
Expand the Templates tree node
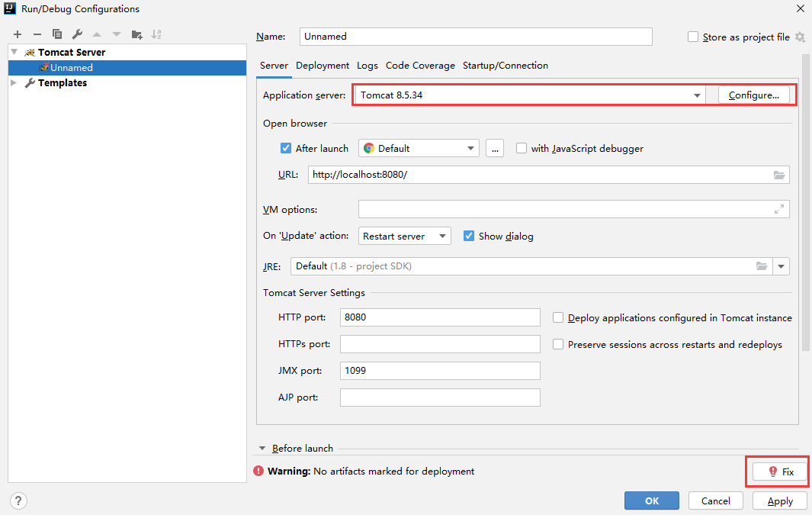pos(14,82)
